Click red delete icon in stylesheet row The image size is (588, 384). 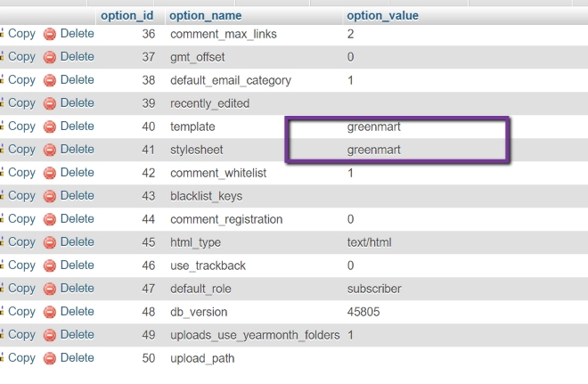(50, 150)
